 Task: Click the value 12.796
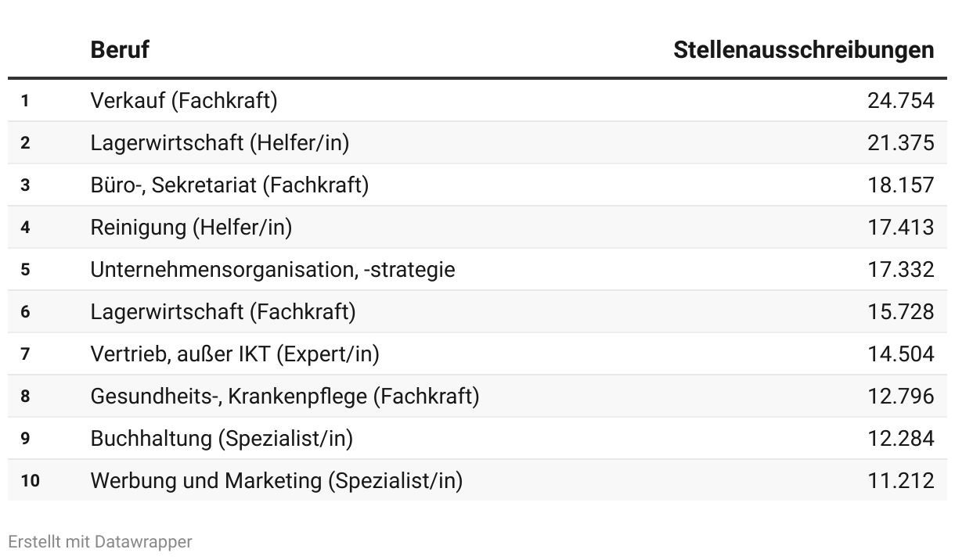click(x=900, y=396)
